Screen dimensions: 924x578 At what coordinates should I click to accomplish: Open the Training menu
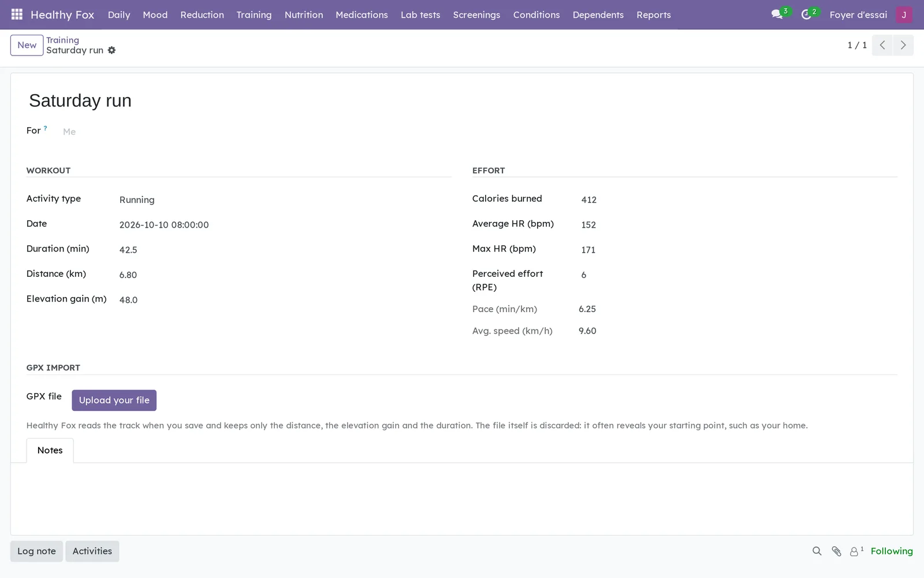254,14
